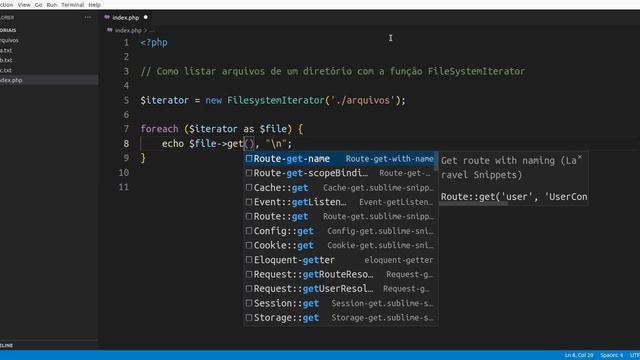Click line number 8 in the gutter
Viewport: 640px width, 360px height.
[x=126, y=144]
